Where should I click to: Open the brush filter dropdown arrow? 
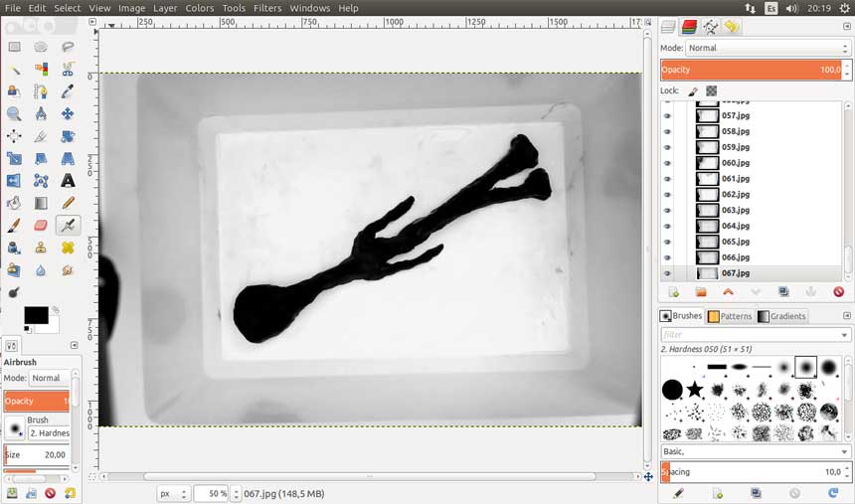click(844, 335)
